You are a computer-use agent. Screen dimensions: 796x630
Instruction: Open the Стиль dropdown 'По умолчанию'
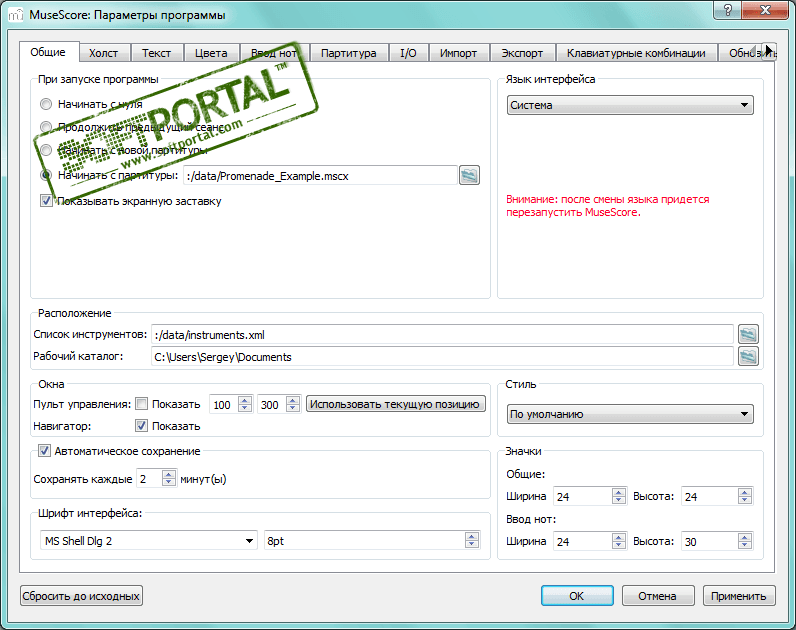630,414
